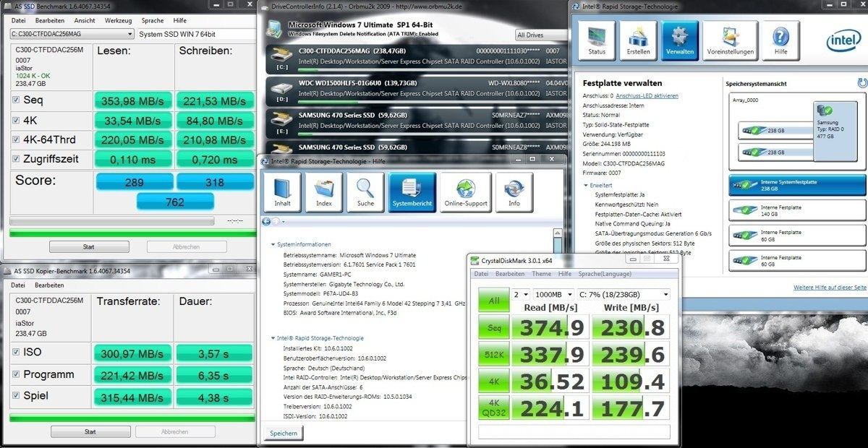This screenshot has width=868, height=448.
Task: Open the Info icon in the help window
Action: (514, 192)
